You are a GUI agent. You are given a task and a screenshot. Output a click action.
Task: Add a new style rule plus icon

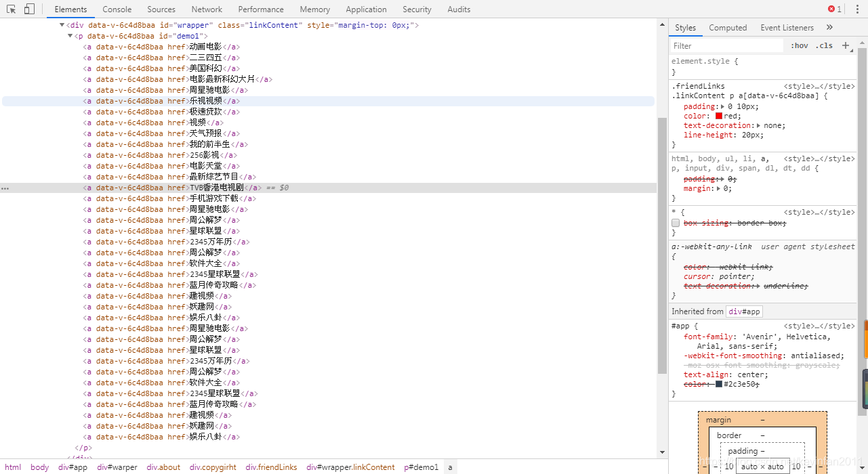(846, 45)
